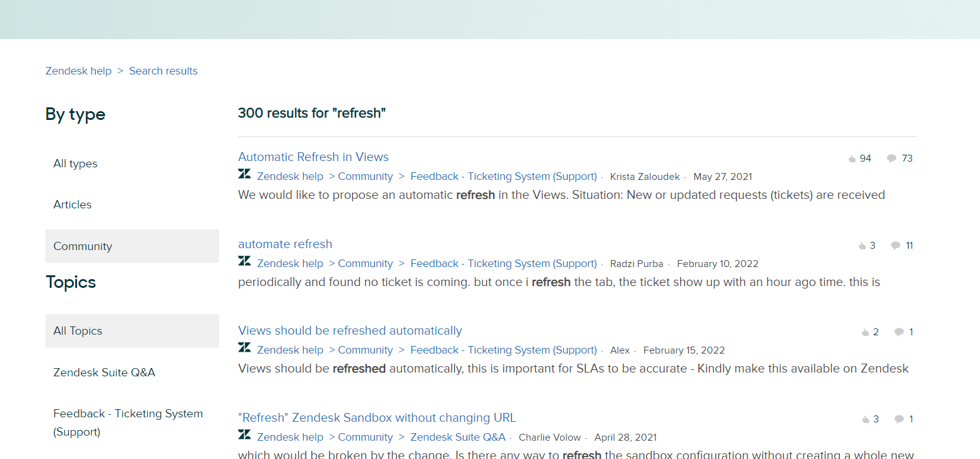Click comment bubble icon showing 73 comments
Viewport: 980px width, 459px height.
click(x=892, y=158)
